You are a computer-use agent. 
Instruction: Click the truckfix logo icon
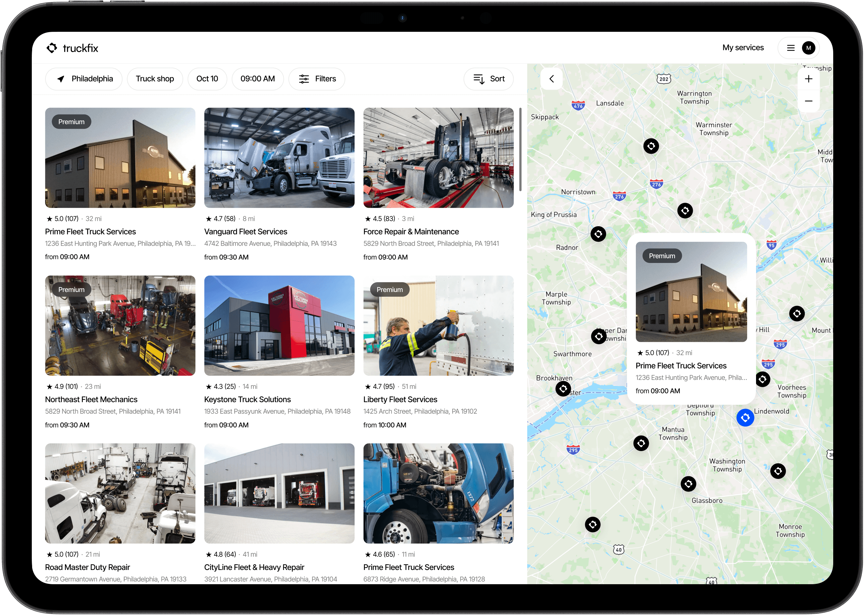(x=52, y=48)
